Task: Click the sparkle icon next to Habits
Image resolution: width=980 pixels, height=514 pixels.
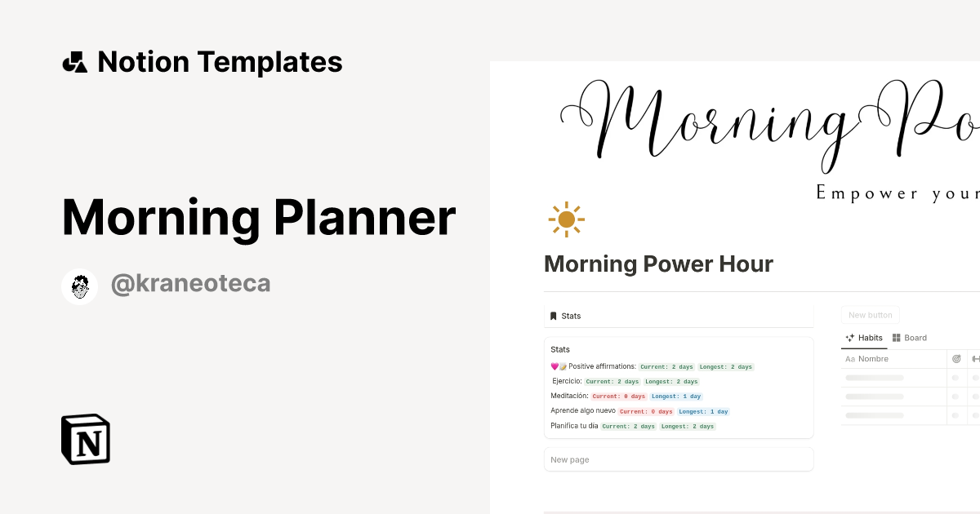Action: (x=849, y=338)
